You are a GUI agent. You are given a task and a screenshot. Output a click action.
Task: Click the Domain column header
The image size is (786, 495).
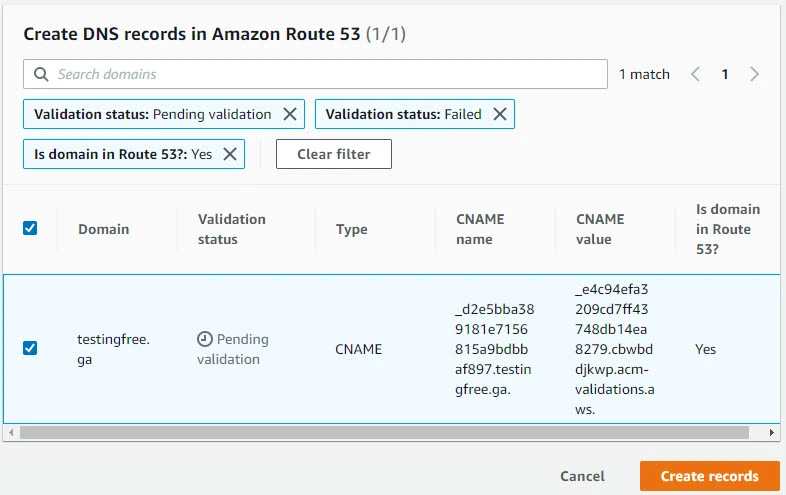104,229
